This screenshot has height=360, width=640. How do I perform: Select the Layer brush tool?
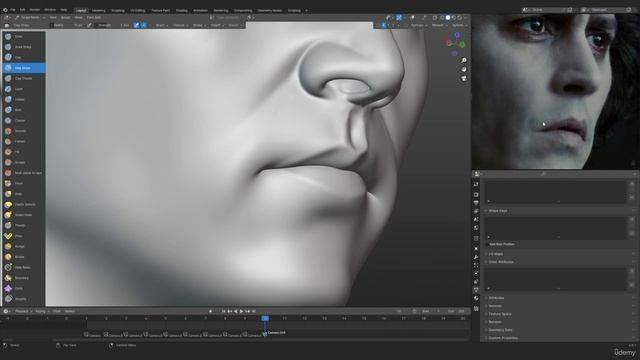pos(23,89)
